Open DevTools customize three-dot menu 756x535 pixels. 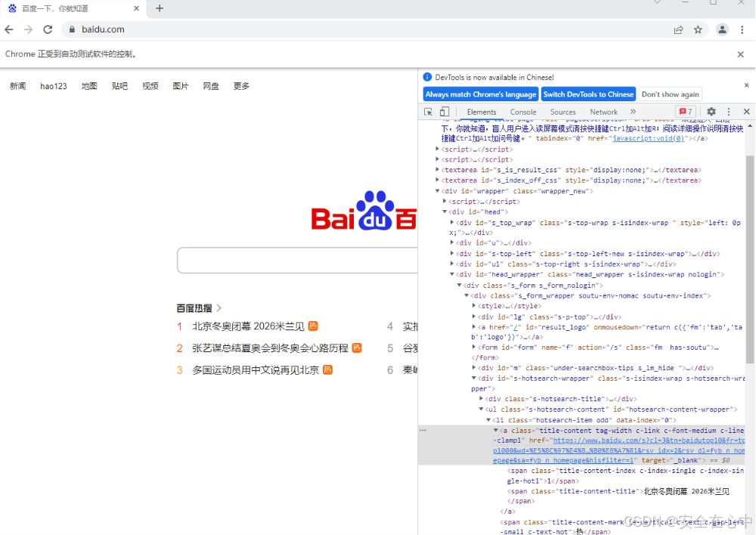coord(729,112)
